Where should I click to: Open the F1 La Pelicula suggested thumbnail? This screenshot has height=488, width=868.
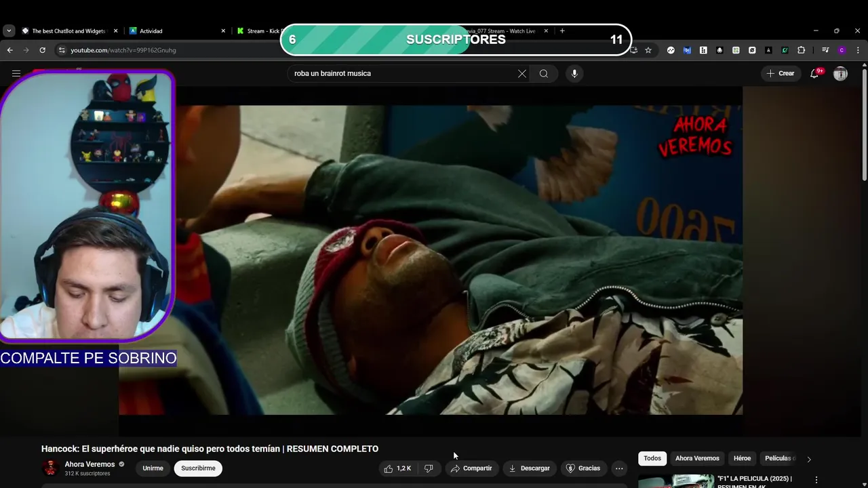(676, 481)
